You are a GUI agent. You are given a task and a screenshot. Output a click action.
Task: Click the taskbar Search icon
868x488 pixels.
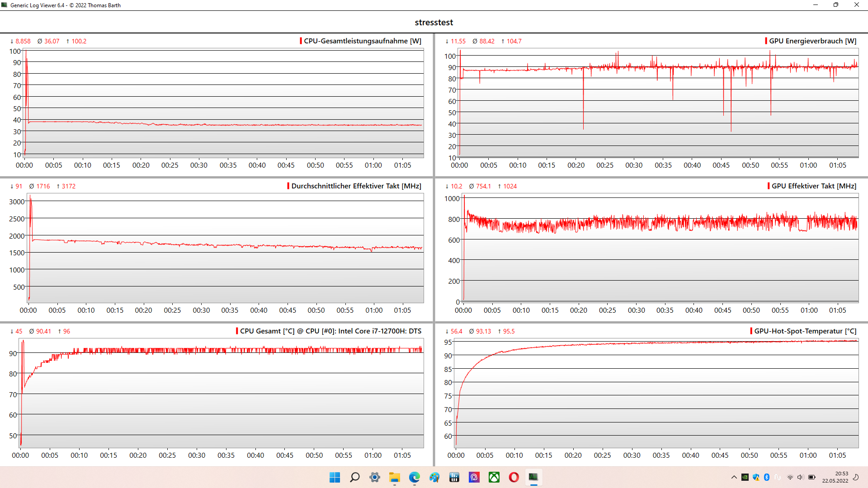pos(355,477)
